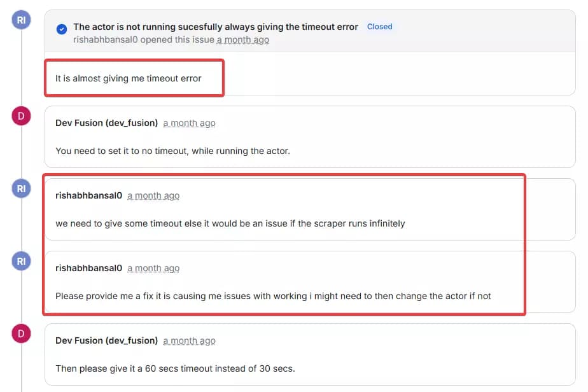Open the issue title about the timeout error
Image resolution: width=588 pixels, height=392 pixels.
click(215, 27)
